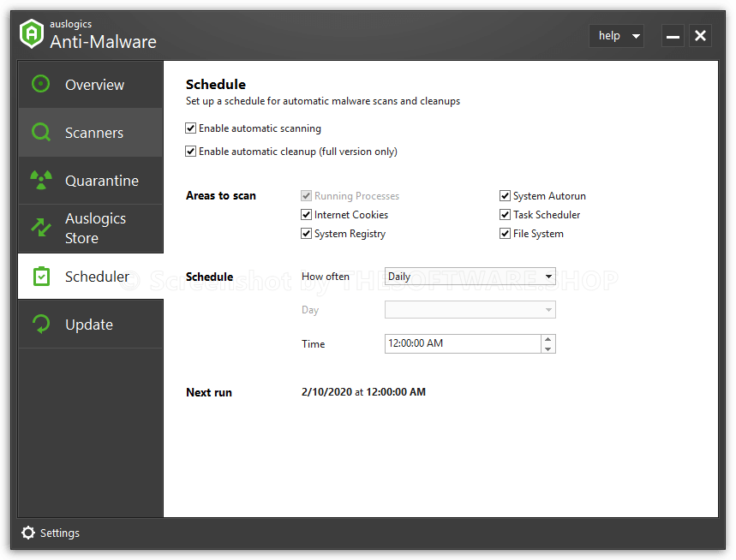Image resolution: width=736 pixels, height=560 pixels.
Task: Decrease time with the down spinner arrow
Action: 548,349
